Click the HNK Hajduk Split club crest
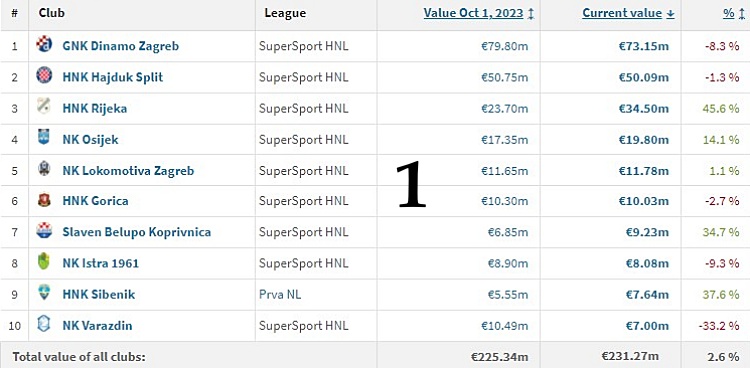750x368 pixels. point(44,75)
